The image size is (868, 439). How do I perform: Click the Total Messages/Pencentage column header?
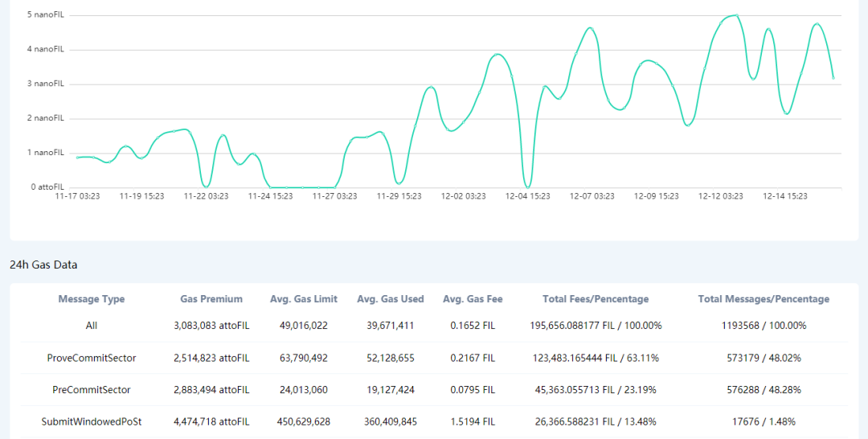click(x=764, y=299)
